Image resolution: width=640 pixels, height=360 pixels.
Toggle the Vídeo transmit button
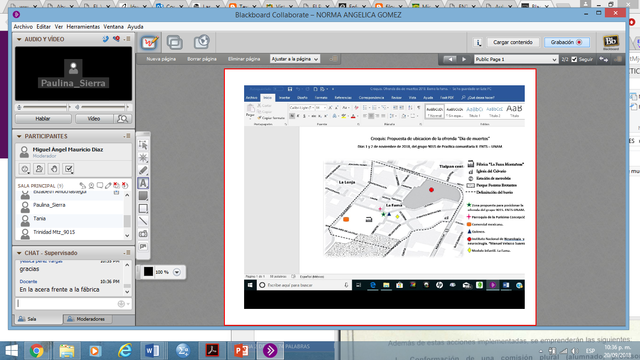tap(93, 119)
